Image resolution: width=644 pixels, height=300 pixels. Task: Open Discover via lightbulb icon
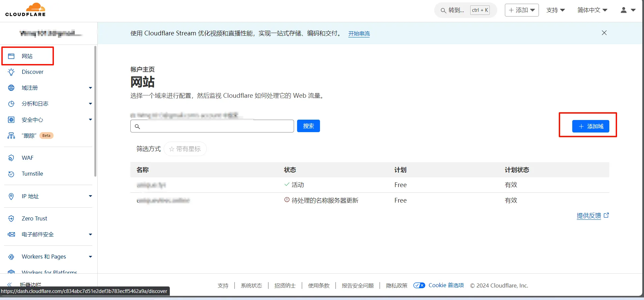pyautogui.click(x=11, y=72)
